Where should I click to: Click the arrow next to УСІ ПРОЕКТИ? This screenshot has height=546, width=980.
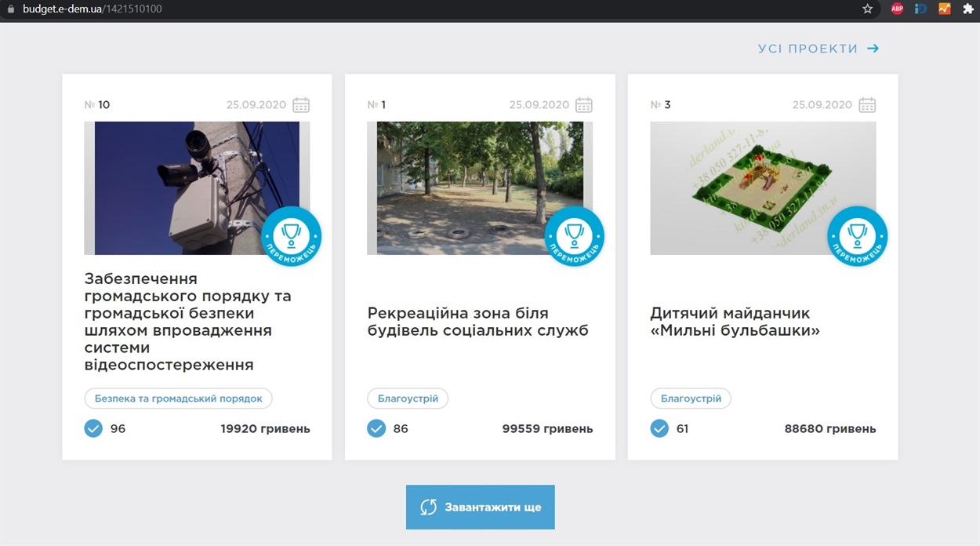pos(873,49)
